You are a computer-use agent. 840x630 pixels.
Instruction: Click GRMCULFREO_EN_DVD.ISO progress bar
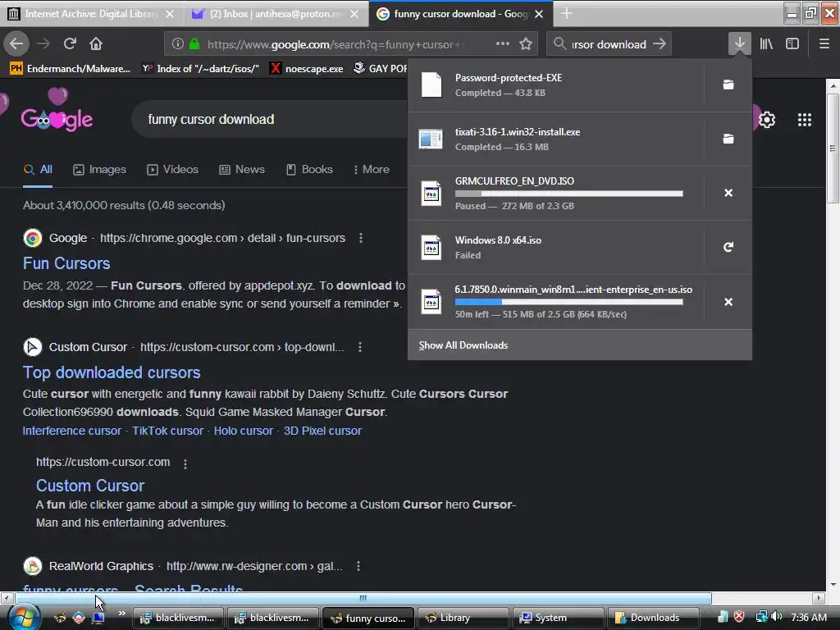pos(569,194)
